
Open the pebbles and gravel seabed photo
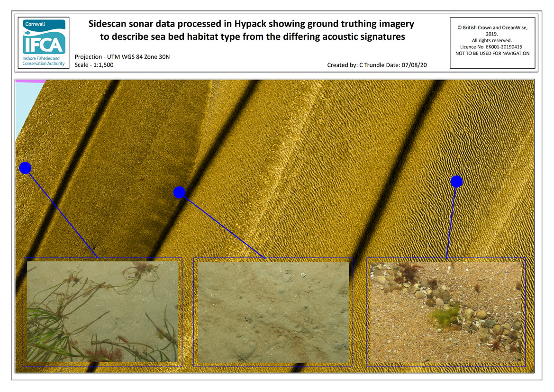(445, 312)
